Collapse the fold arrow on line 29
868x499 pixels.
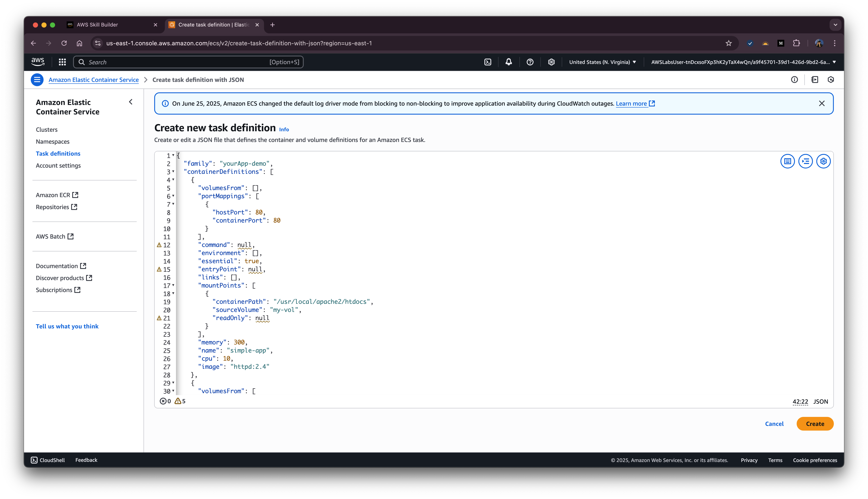tap(173, 383)
